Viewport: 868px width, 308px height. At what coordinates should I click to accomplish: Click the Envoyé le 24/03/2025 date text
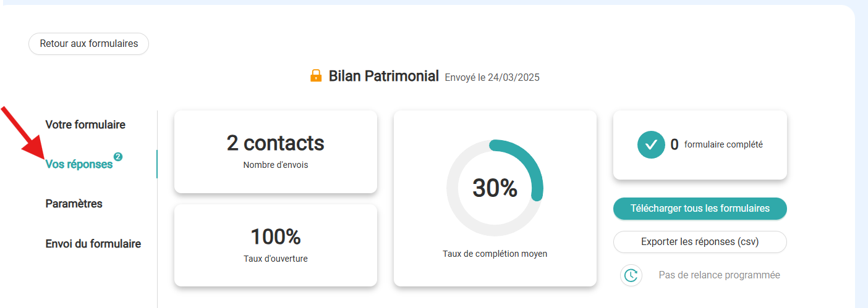[x=492, y=78]
